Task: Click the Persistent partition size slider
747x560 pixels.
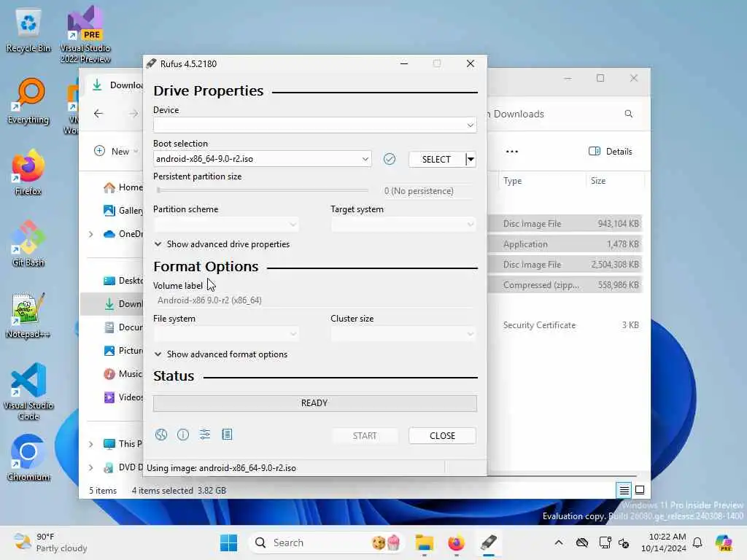Action: [x=263, y=190]
